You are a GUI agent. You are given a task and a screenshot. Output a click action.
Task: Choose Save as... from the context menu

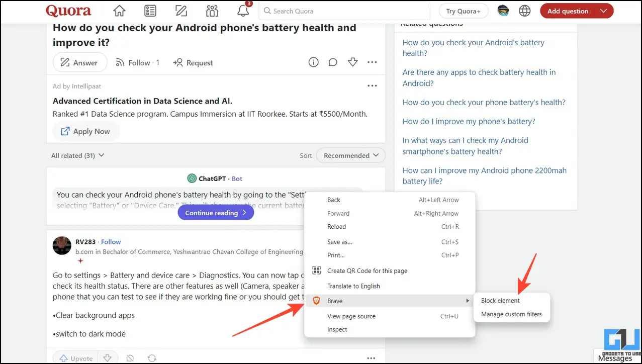pyautogui.click(x=390, y=242)
